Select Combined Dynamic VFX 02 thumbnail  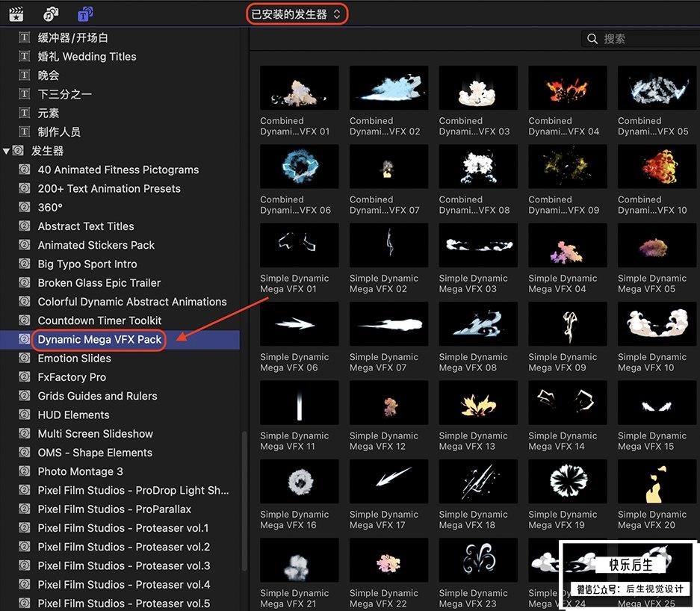388,88
